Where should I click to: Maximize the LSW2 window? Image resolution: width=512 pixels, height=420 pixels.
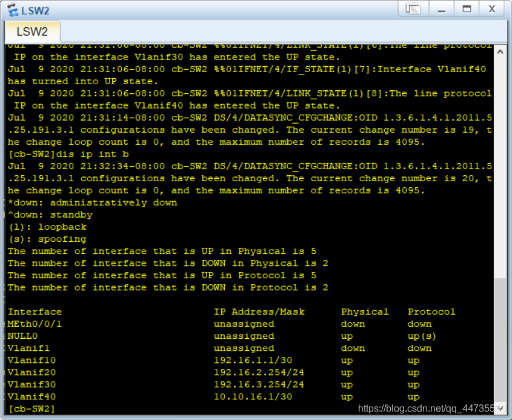(x=467, y=9)
